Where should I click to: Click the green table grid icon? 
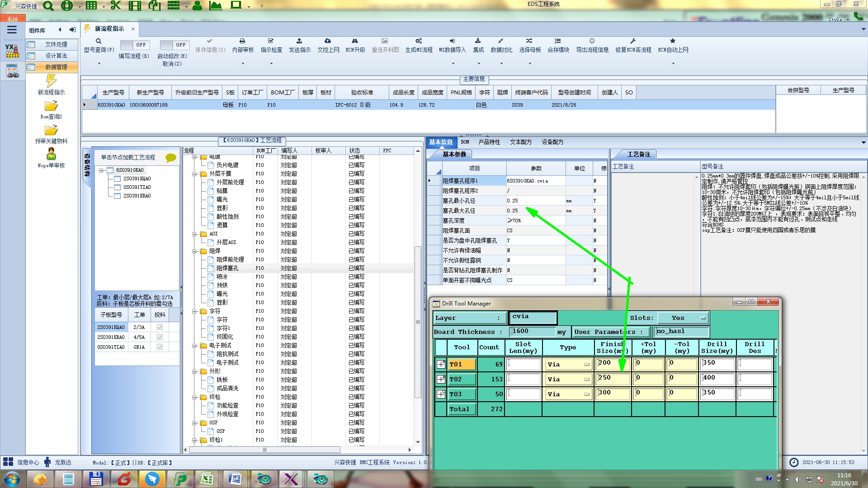[91, 5]
